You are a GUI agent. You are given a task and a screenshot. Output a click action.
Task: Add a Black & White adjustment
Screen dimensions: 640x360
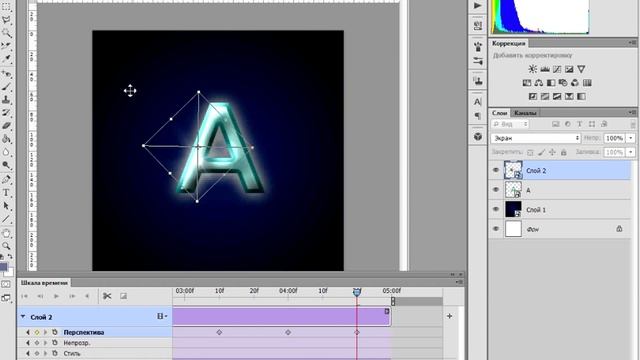[x=551, y=83]
